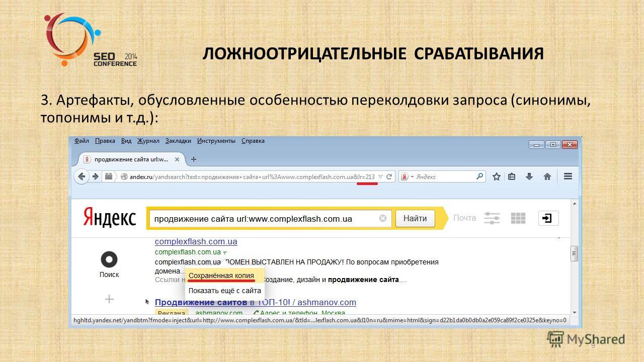This screenshot has width=644, height=362.
Task: Click the Найти search button
Action: tap(415, 218)
